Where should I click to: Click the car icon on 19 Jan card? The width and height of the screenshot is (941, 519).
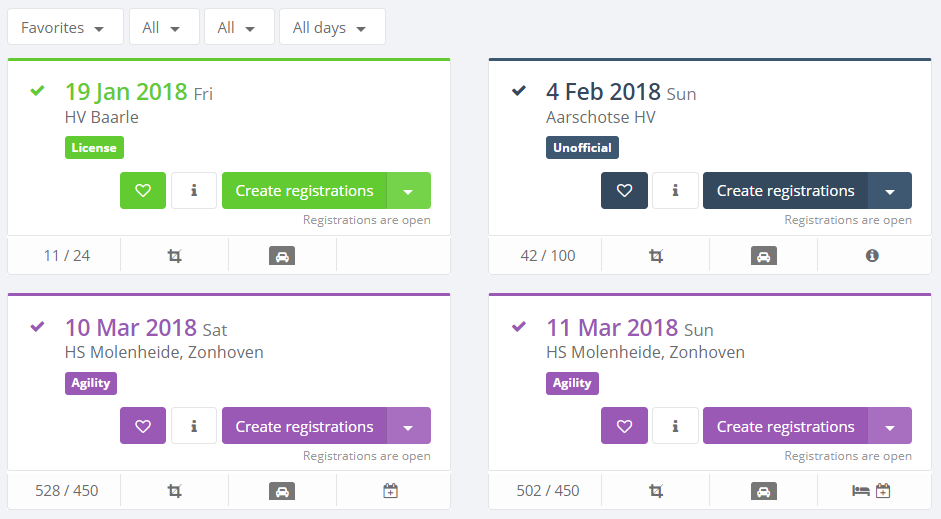(282, 256)
